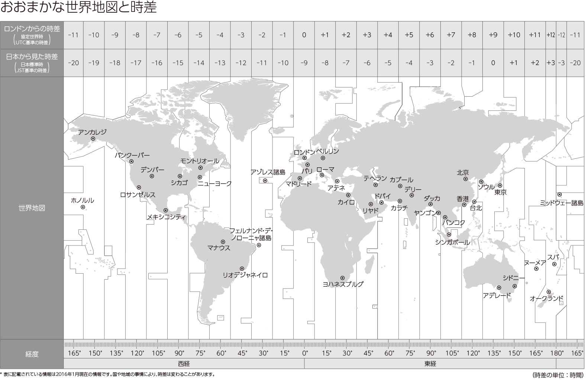Select the オークランド (Auckland) marker
The image size is (588, 380).
pyautogui.click(x=549, y=292)
